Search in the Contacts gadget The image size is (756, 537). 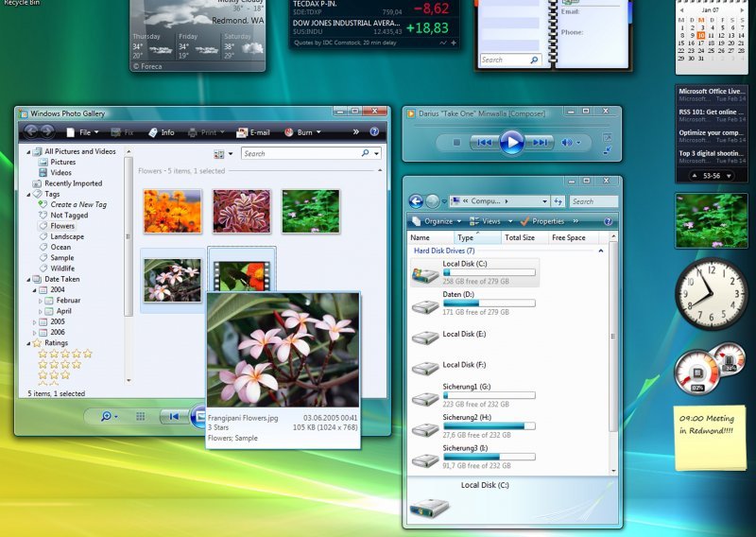(510, 60)
